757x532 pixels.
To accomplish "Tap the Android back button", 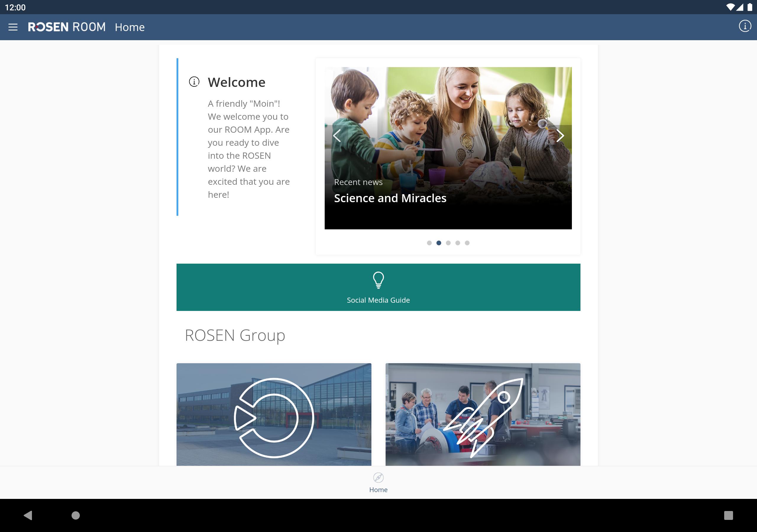I will point(28,515).
